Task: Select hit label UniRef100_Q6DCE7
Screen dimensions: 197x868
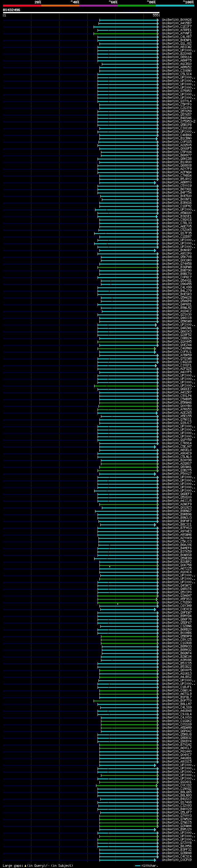Action: (176, 389)
